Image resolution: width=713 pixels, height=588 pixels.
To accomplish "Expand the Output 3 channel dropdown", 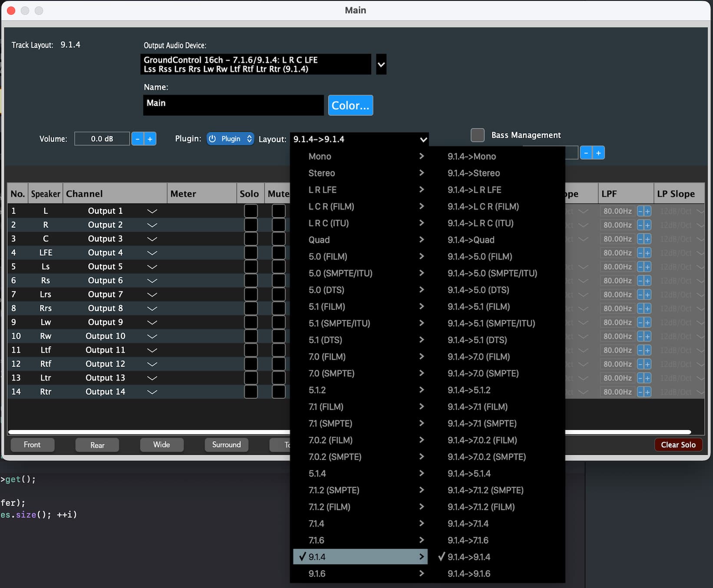I will (152, 239).
